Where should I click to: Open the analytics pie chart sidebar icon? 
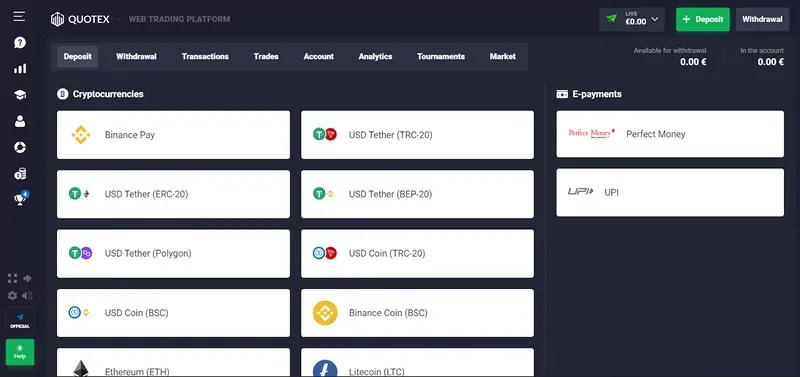(x=19, y=147)
